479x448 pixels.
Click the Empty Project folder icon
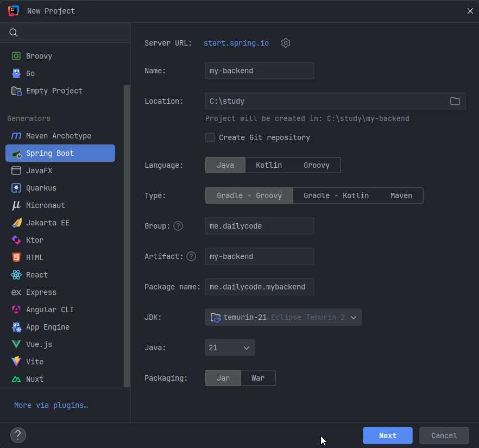[16, 91]
